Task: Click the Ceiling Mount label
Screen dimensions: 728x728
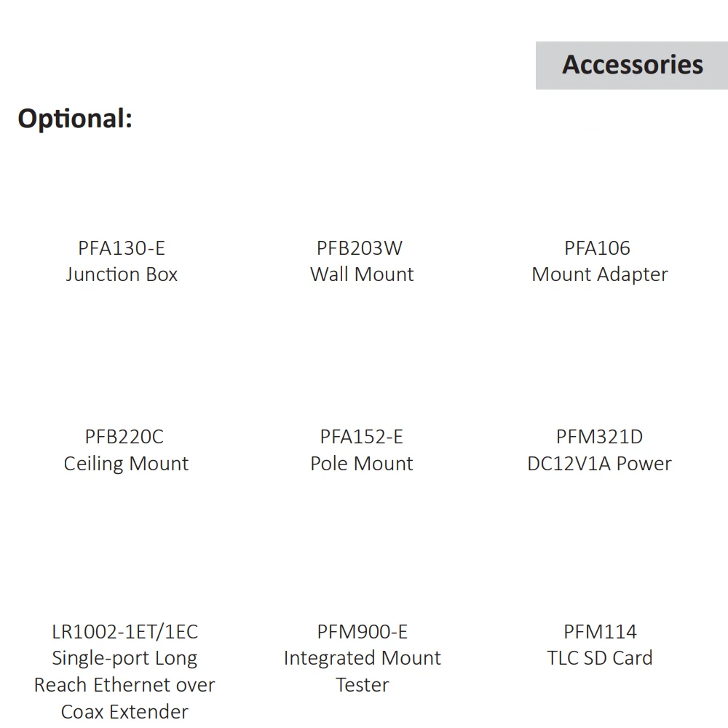Action: click(x=126, y=464)
